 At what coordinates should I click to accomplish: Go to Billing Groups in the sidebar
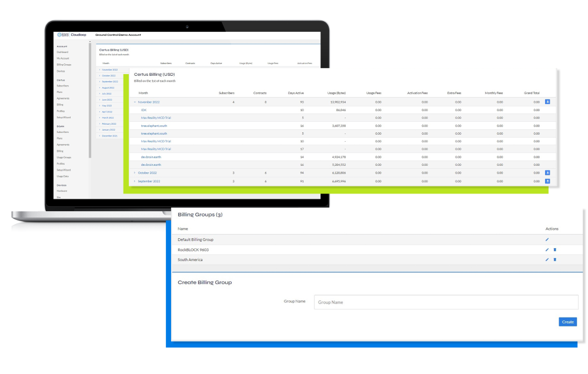[x=64, y=65]
